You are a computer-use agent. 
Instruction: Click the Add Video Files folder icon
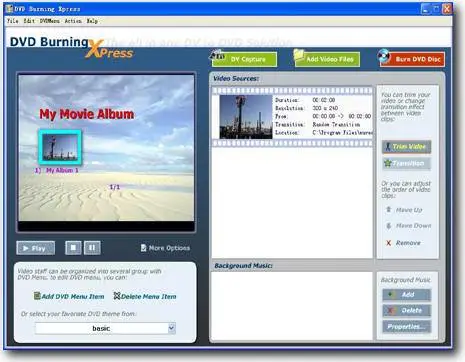(299, 55)
